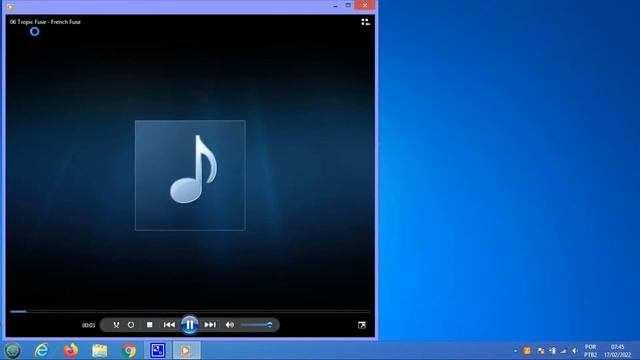Launch Internet Explorer from taskbar
640x360 pixels.
pyautogui.click(x=41, y=350)
